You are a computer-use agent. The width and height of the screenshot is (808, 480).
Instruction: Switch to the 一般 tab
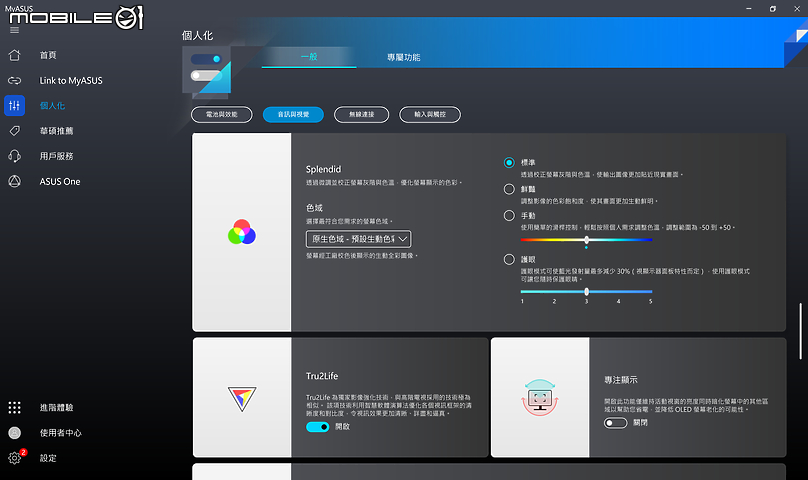pyautogui.click(x=309, y=57)
